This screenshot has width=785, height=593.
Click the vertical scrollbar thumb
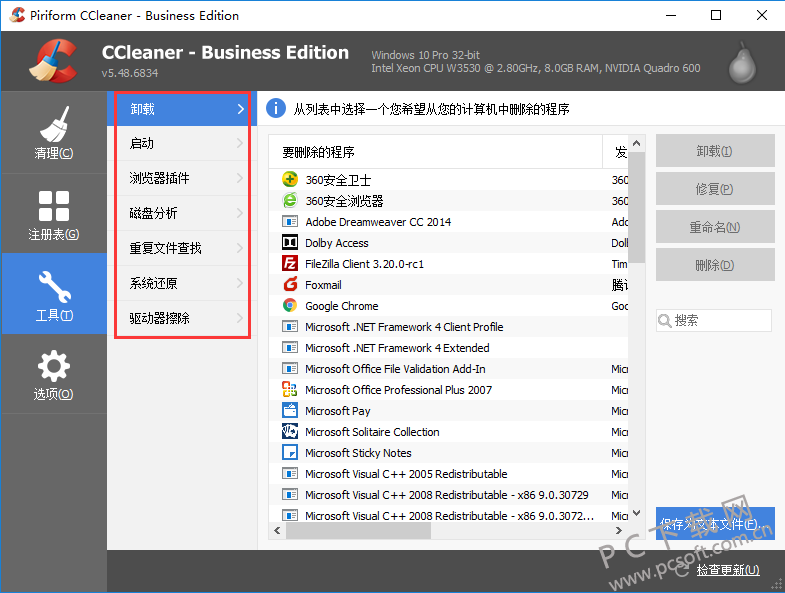tap(636, 207)
